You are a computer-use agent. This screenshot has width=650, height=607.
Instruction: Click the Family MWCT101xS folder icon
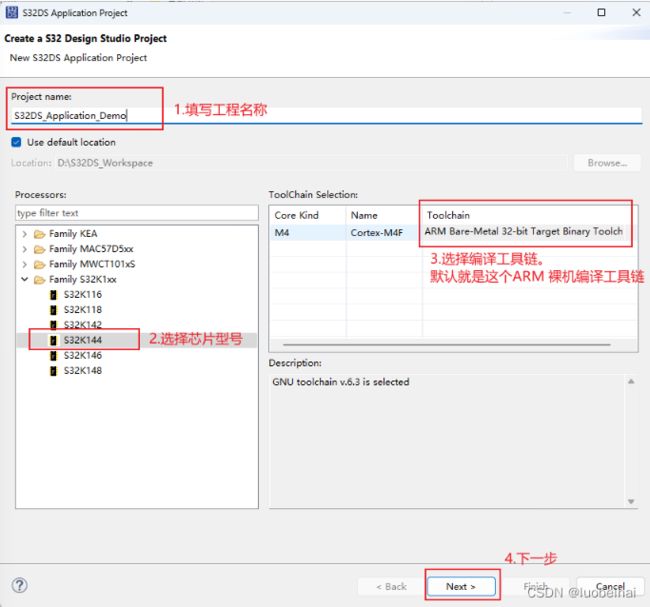39,265
